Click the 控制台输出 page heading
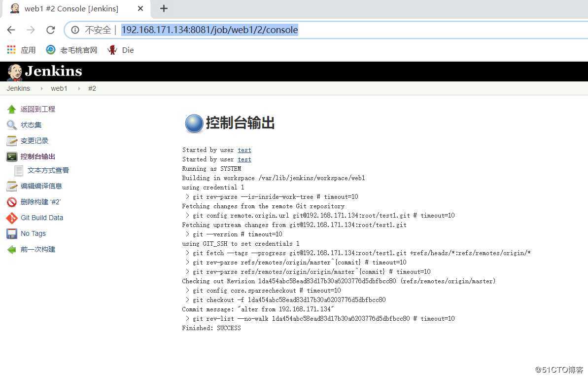 [240, 123]
